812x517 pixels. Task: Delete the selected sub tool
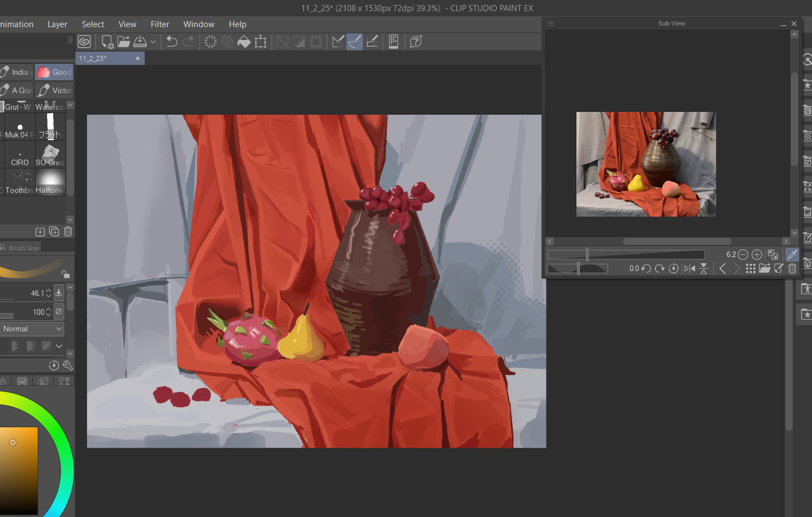click(68, 232)
